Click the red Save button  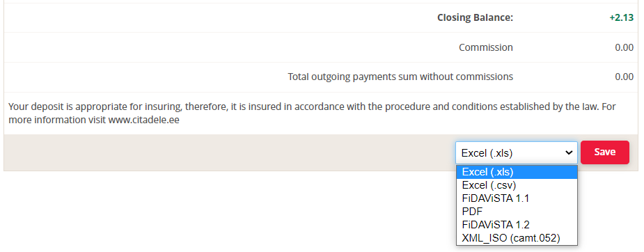click(x=604, y=152)
